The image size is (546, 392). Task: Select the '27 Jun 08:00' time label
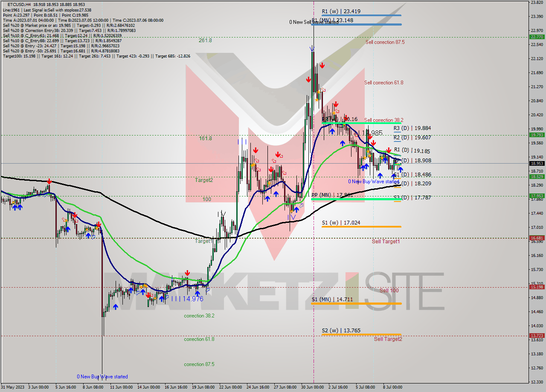coord(285,387)
